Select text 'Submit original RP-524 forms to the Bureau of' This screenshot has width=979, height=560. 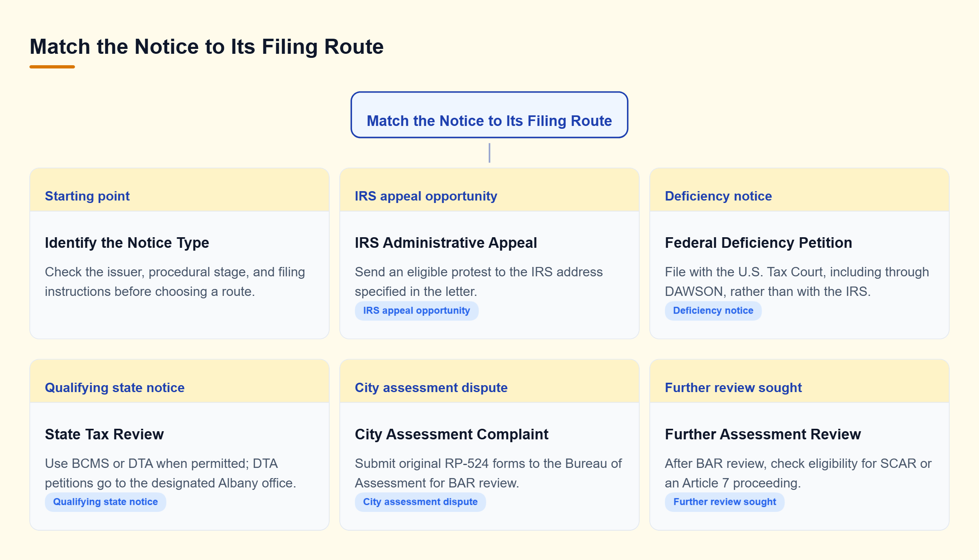pos(488,463)
